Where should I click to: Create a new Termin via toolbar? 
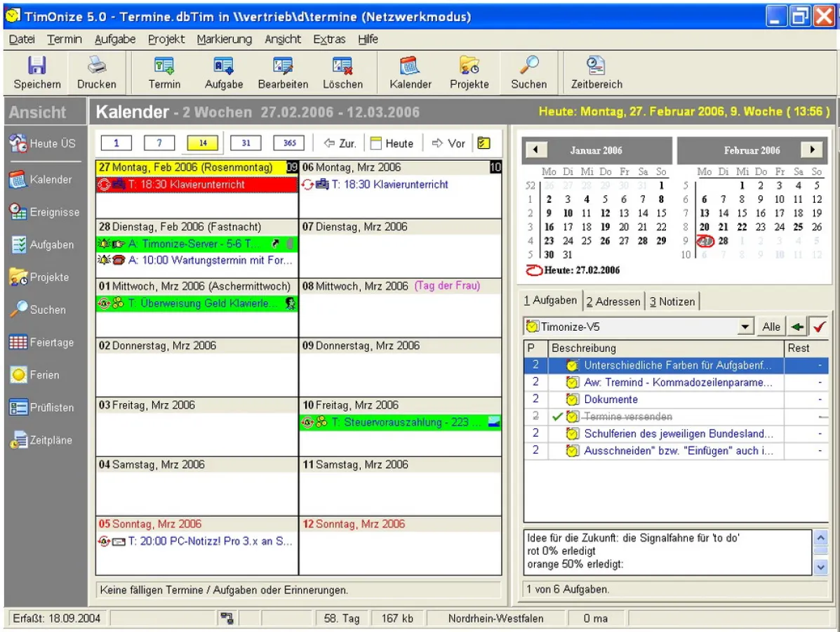coord(164,67)
